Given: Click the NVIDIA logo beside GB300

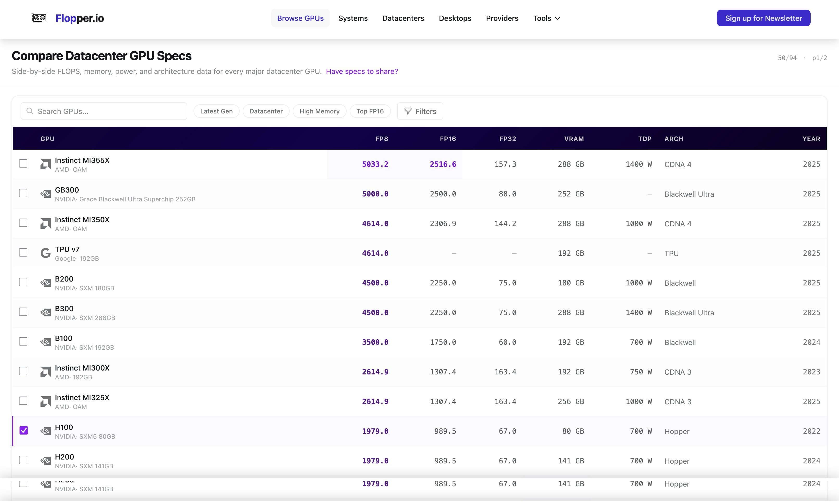Looking at the screenshot, I should pos(45,194).
